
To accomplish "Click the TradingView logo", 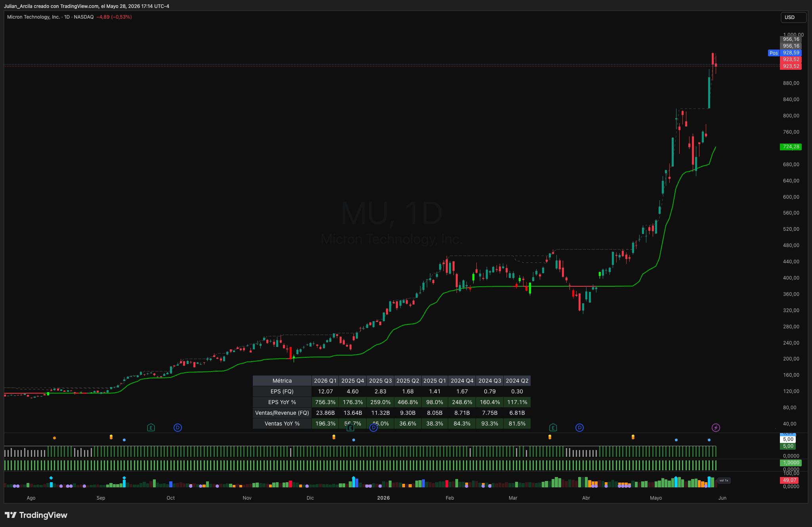I will 36,515.
